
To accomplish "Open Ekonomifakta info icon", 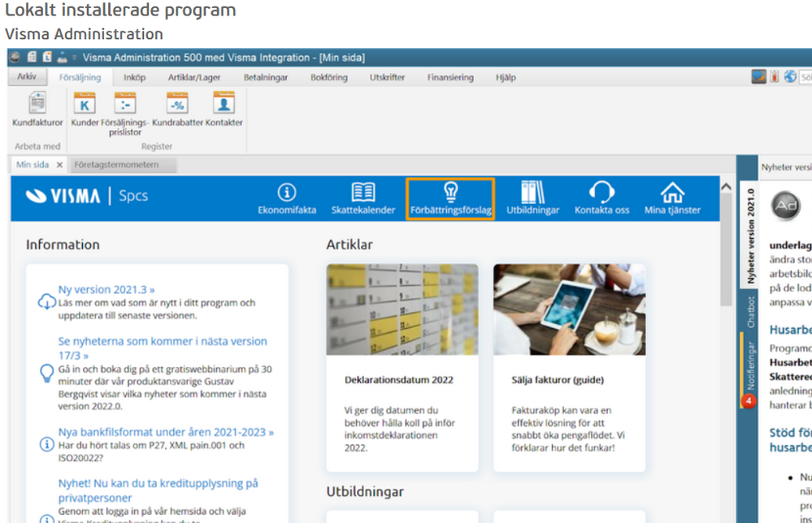I will point(287,192).
